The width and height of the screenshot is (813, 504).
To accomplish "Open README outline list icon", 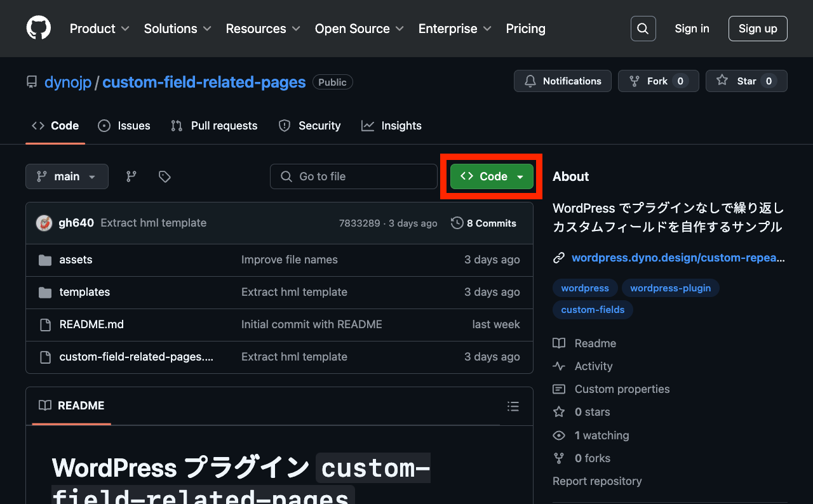I will tap(513, 406).
